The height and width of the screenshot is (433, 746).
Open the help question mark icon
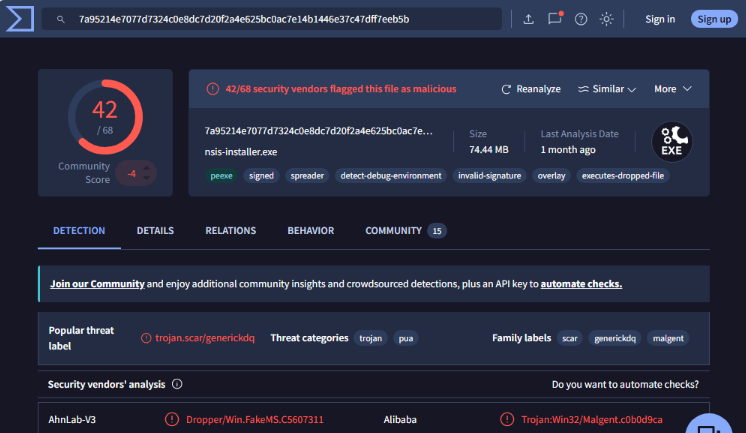[580, 19]
